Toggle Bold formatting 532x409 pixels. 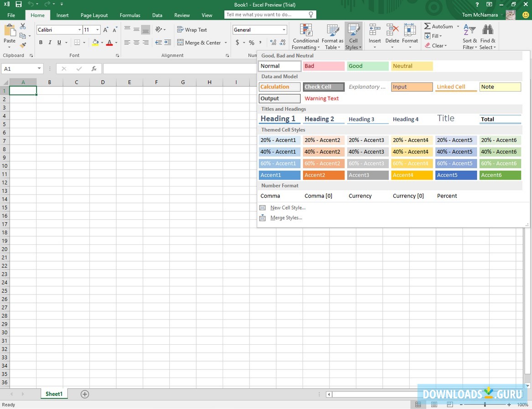pyautogui.click(x=41, y=42)
